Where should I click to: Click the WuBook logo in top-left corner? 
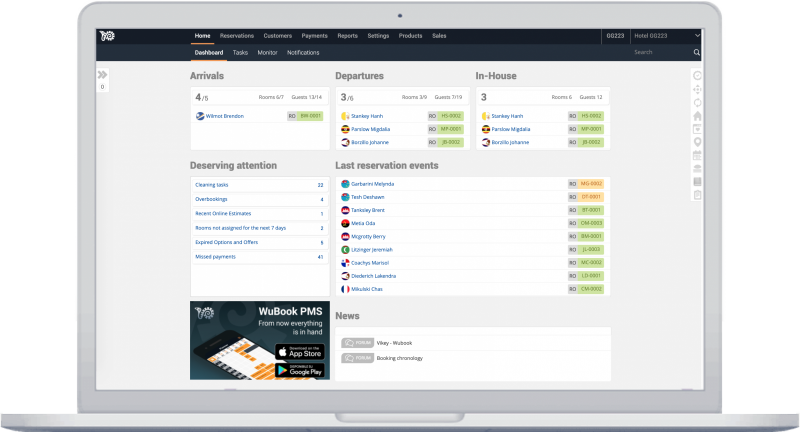[x=108, y=36]
